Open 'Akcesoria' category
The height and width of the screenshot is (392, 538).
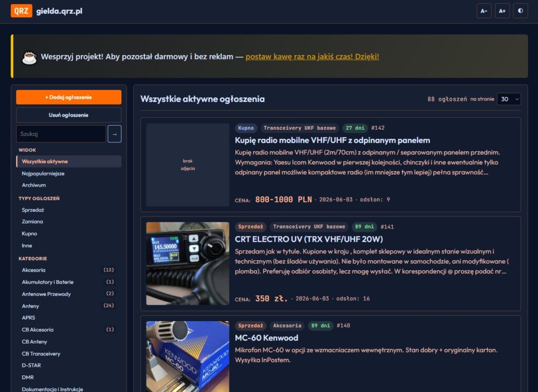[69, 270]
